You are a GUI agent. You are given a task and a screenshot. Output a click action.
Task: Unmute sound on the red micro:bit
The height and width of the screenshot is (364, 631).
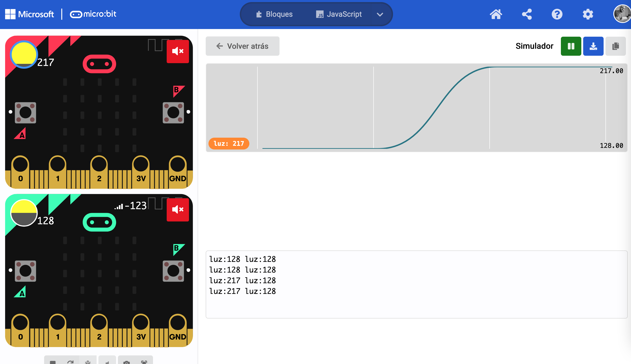click(x=178, y=52)
